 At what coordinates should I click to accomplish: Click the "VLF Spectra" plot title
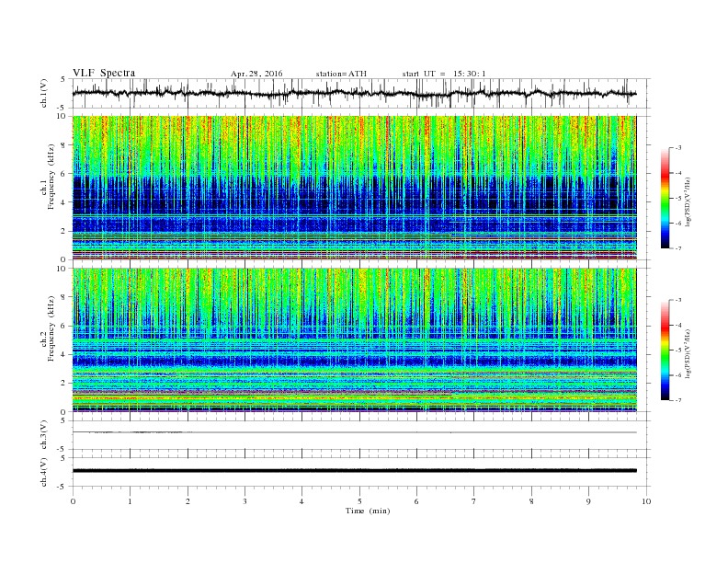coord(104,73)
